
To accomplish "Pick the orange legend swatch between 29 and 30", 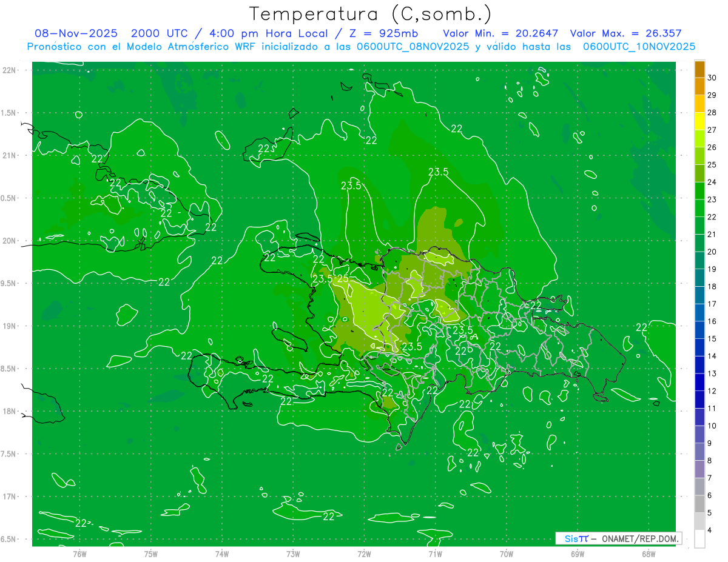I will coord(700,87).
